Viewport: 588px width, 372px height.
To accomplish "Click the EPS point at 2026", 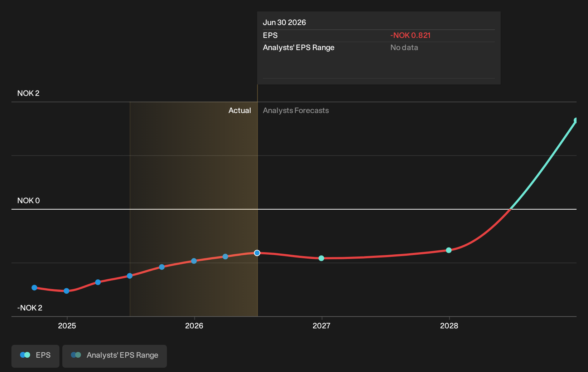I will click(194, 261).
